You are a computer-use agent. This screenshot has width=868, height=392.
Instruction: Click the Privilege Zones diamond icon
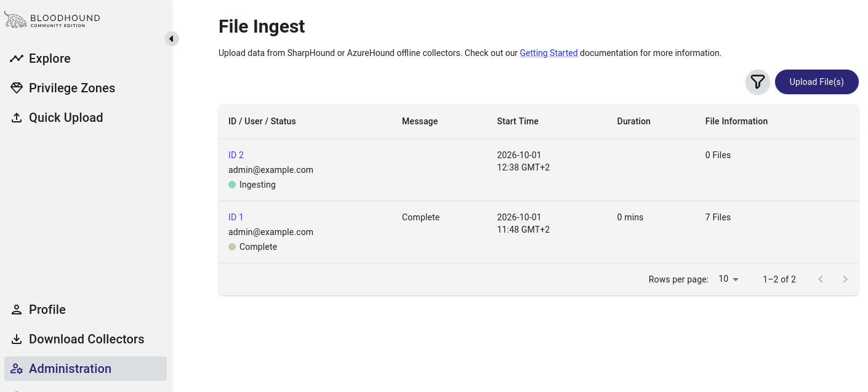point(17,88)
